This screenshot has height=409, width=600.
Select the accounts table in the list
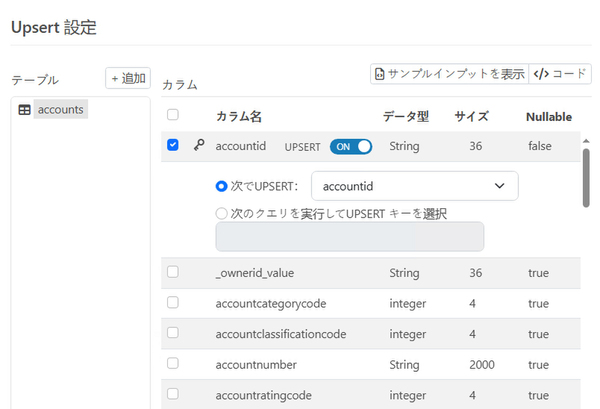(60, 110)
